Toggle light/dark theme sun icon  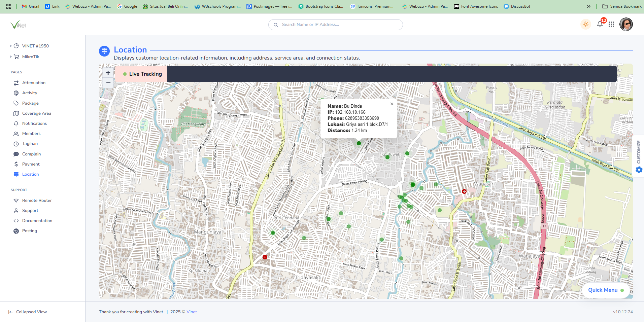tap(586, 24)
